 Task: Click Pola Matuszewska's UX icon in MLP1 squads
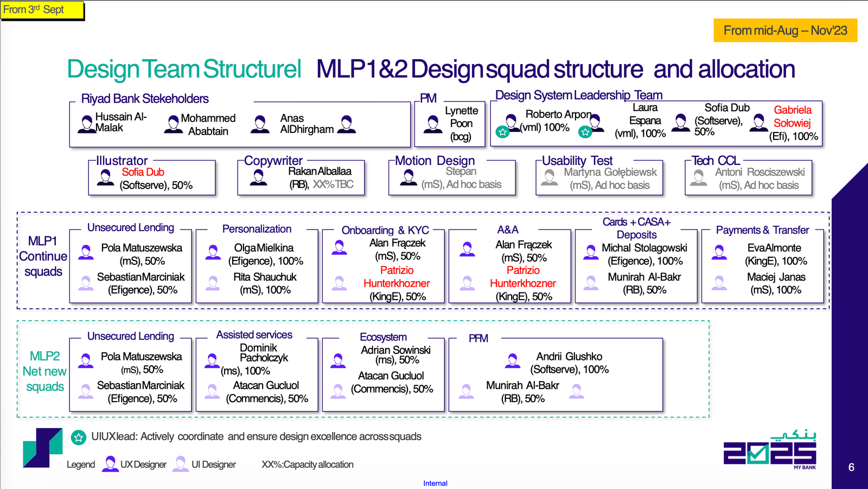point(86,252)
